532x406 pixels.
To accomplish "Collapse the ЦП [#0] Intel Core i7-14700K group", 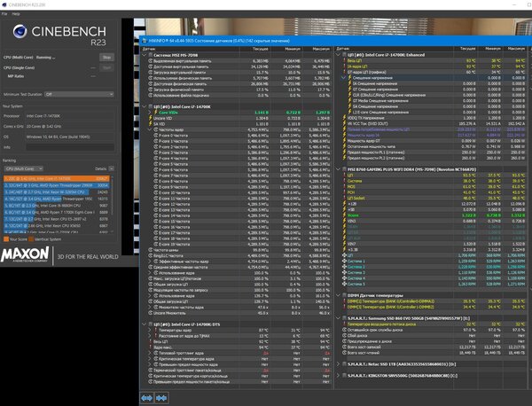I will (x=145, y=106).
